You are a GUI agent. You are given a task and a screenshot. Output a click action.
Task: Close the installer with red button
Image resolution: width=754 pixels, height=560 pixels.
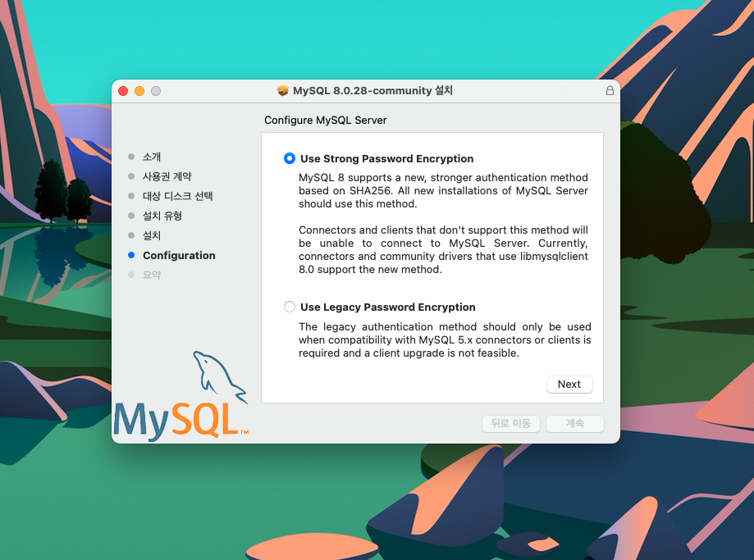coord(123,91)
